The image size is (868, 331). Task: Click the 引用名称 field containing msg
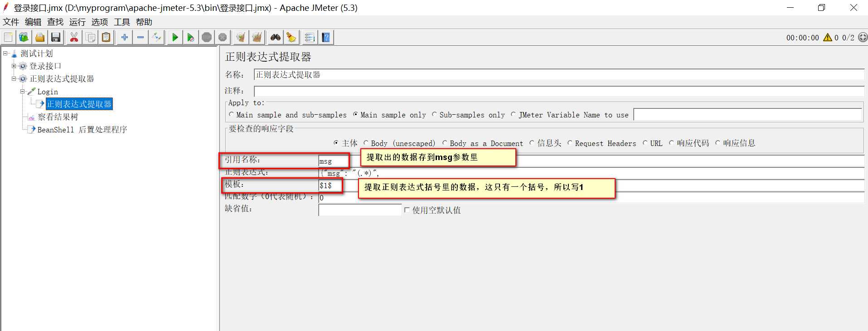click(591, 161)
